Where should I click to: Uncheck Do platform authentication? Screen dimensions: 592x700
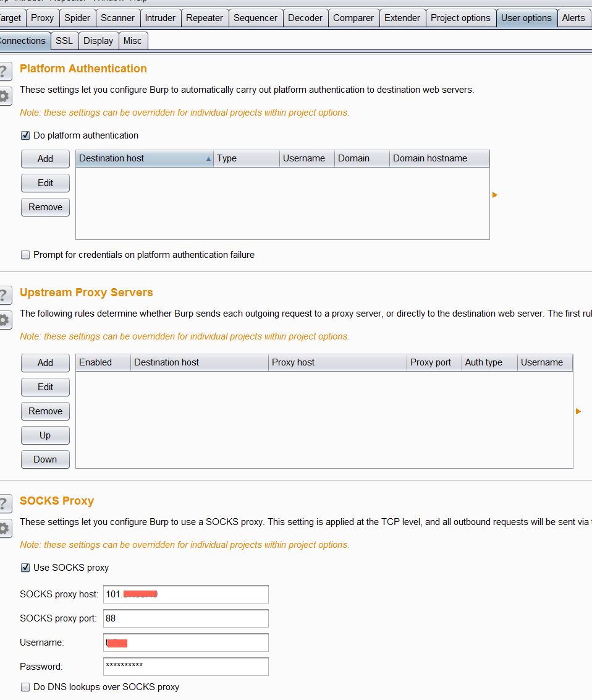click(x=25, y=135)
